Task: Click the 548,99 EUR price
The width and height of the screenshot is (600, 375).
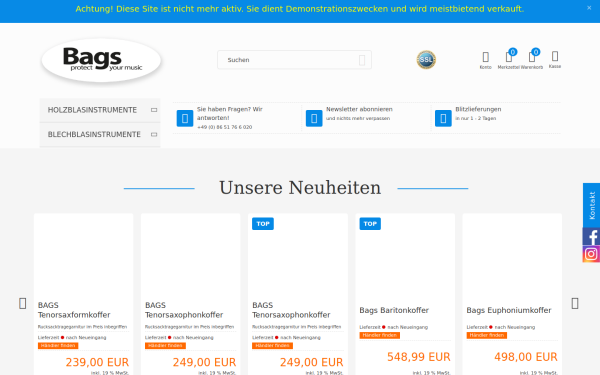Action: point(419,357)
